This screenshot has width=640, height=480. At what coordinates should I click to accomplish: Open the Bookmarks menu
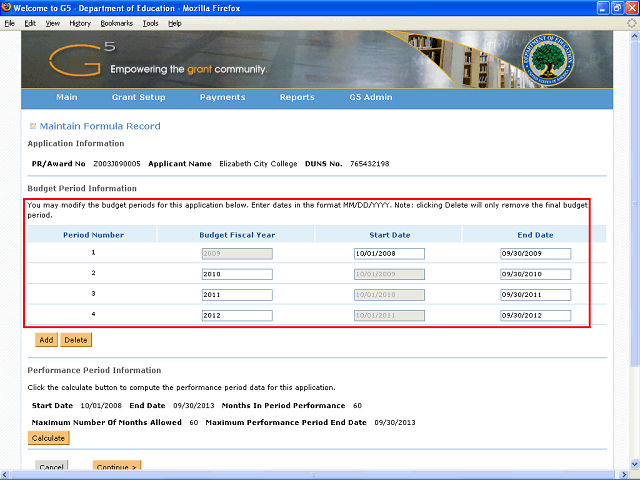pyautogui.click(x=116, y=22)
